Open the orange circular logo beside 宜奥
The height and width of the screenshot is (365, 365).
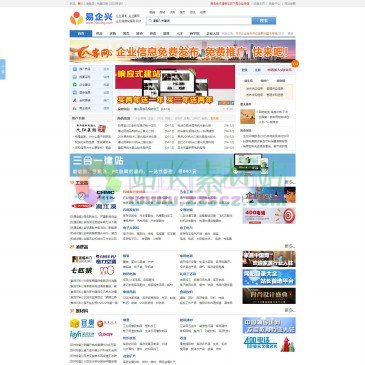click(x=106, y=323)
